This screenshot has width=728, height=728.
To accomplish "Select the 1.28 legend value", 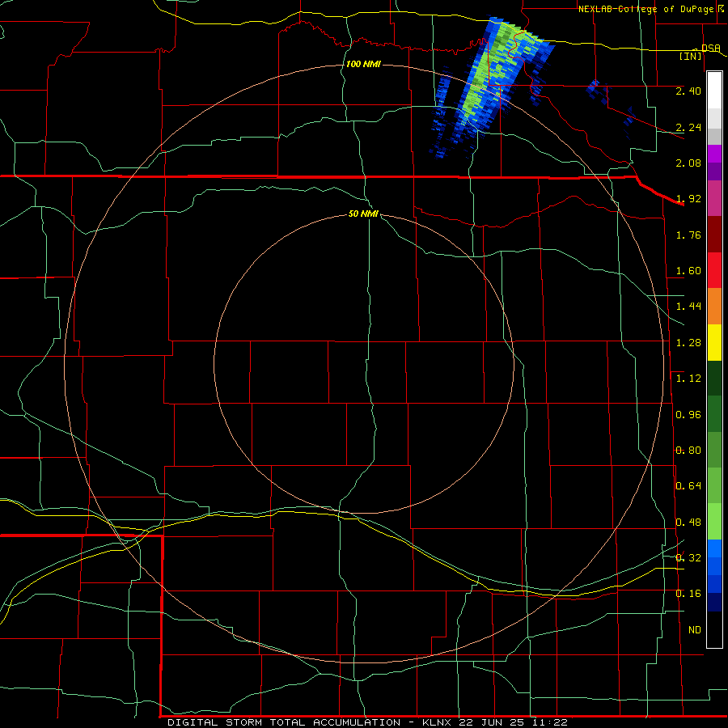I will pos(688,343).
